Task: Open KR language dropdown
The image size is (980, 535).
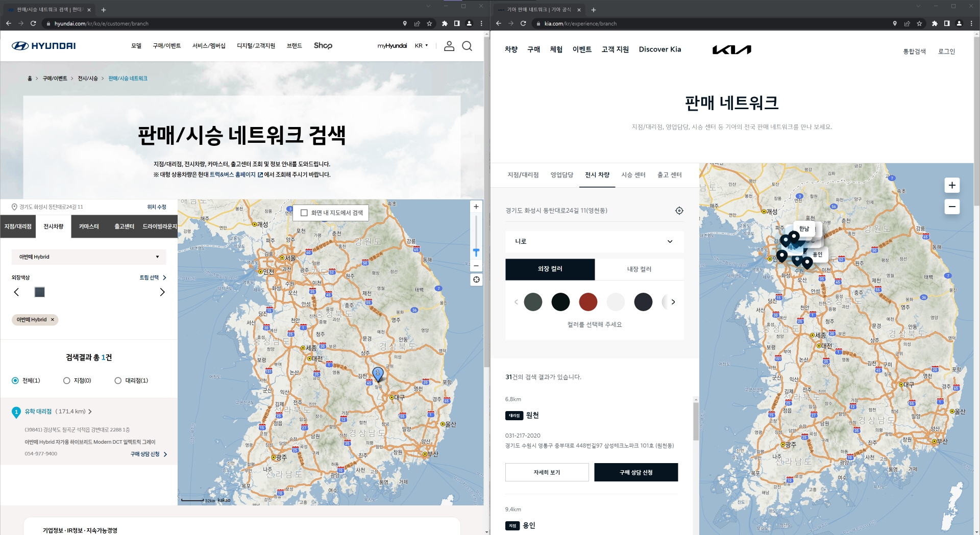Action: point(422,46)
